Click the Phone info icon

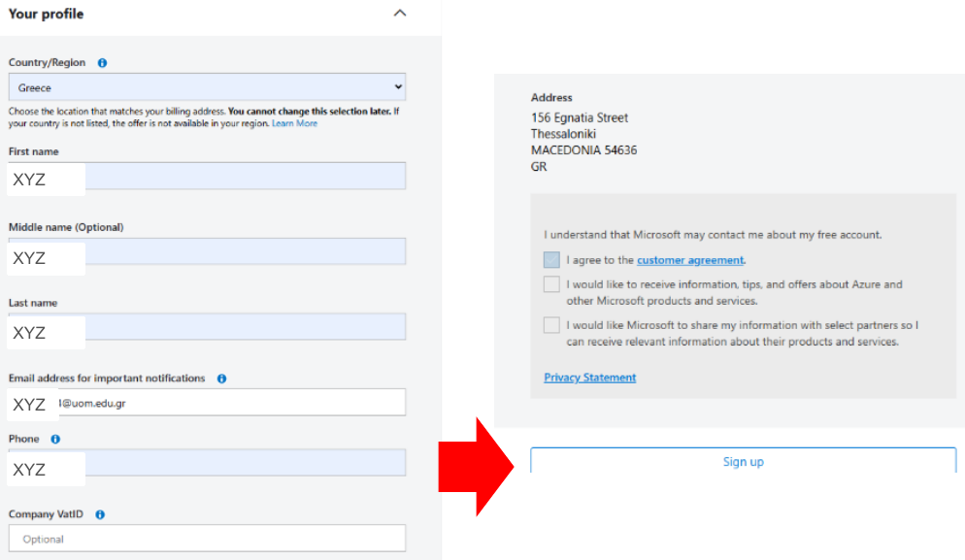[55, 440]
